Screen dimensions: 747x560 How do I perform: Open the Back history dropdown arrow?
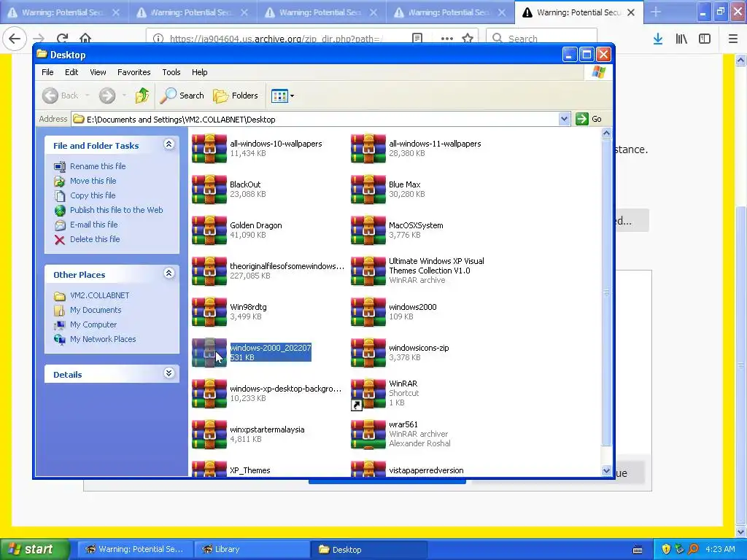click(88, 96)
